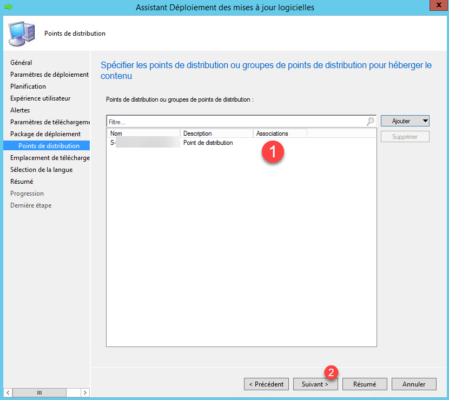Go to Package de déploiement step
This screenshot has height=400, width=449.
click(45, 134)
